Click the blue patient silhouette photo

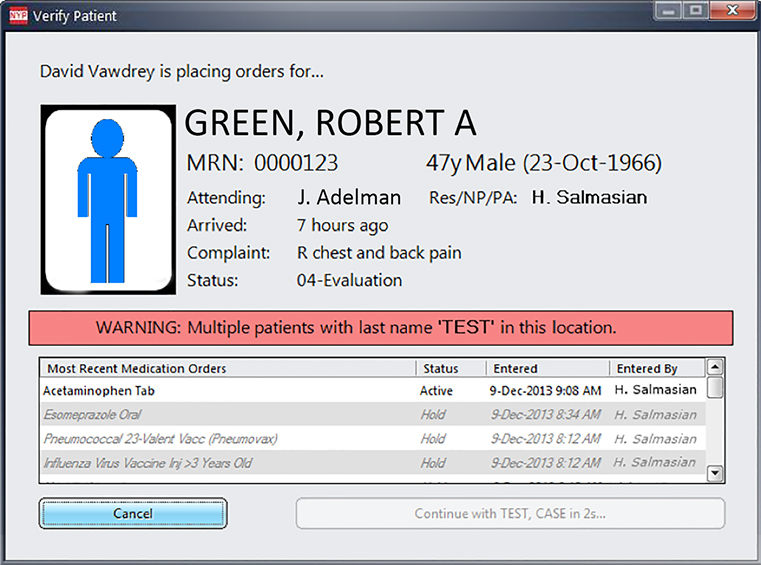click(x=108, y=200)
